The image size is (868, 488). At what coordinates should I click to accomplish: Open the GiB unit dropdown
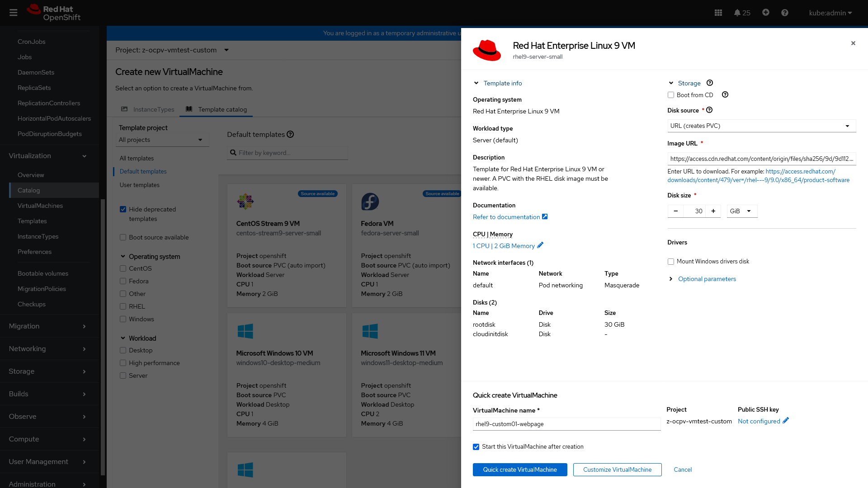coord(741,211)
